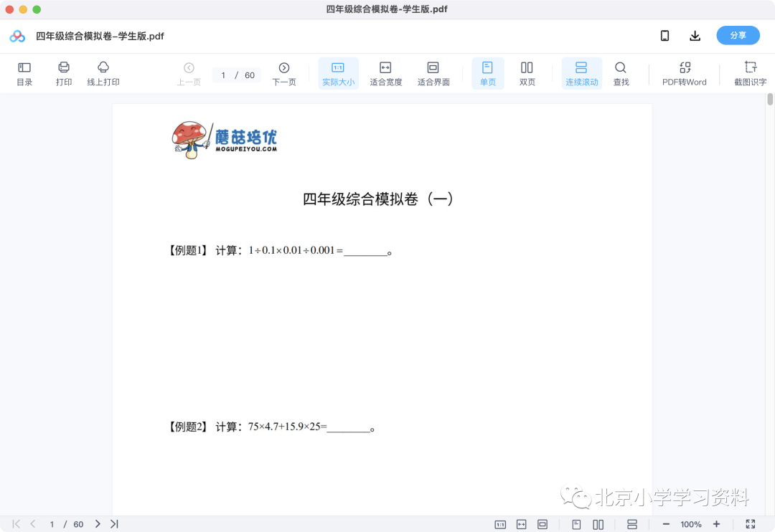
Task: Go to previous page with 上一页
Action: pos(189,73)
